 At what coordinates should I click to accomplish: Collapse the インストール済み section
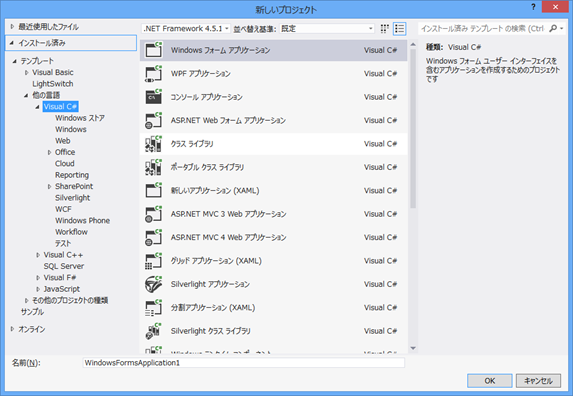(x=12, y=43)
